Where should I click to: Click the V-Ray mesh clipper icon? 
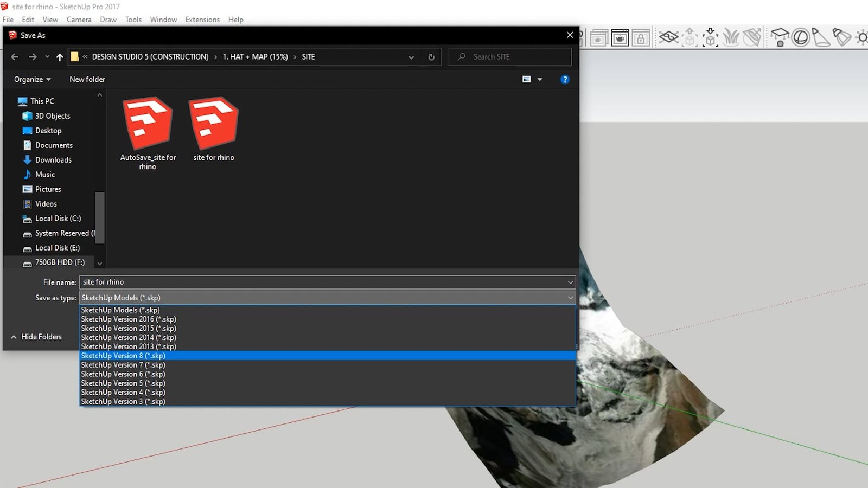tap(752, 37)
